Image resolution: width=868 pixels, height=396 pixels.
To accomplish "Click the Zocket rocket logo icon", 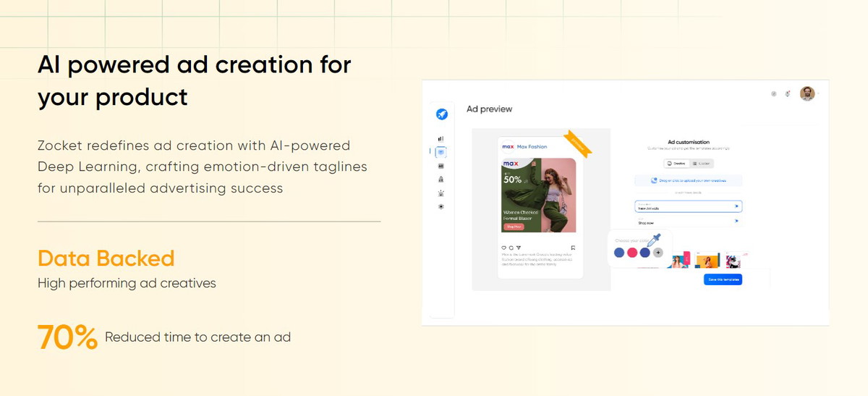I will pos(442,114).
